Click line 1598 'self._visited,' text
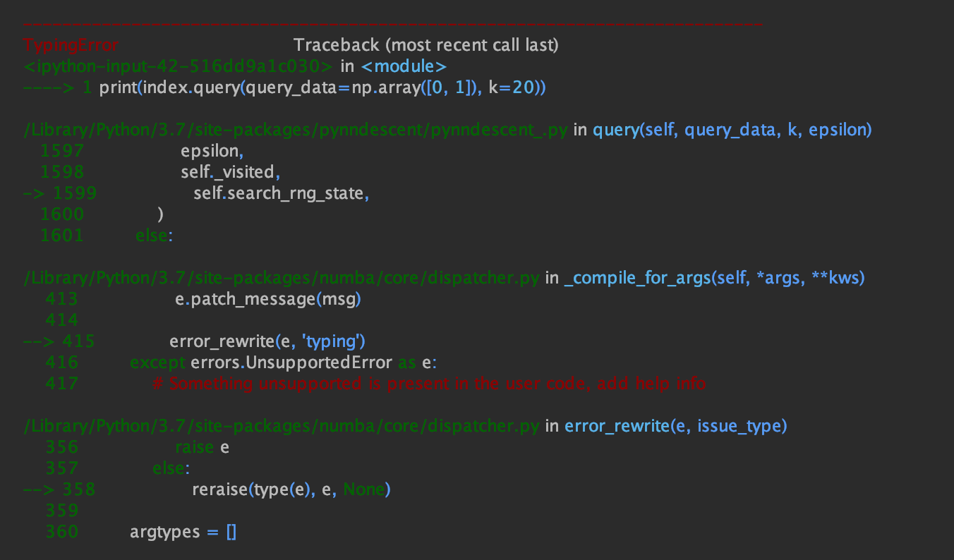The image size is (954, 560). click(x=231, y=173)
